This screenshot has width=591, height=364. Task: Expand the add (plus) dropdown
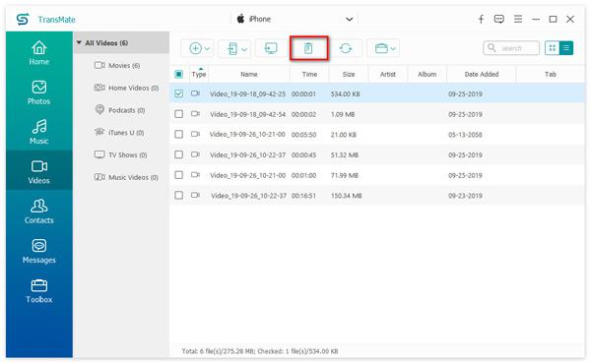[199, 48]
